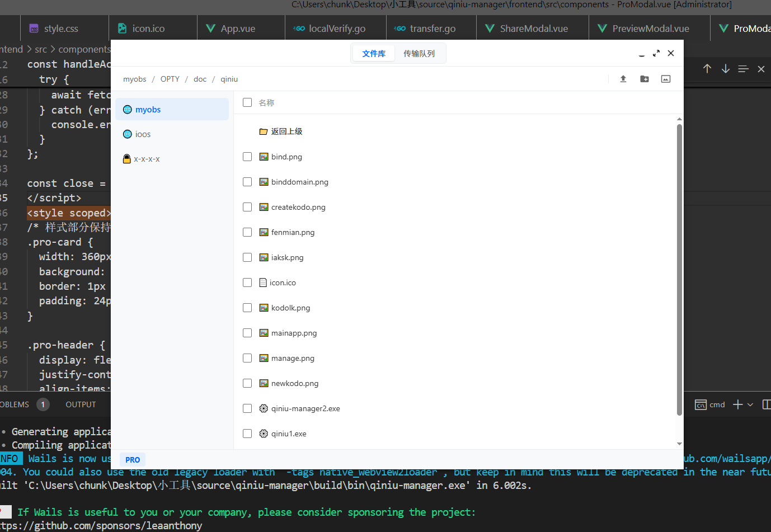The image size is (771, 532).
Task: Close the editor find widget
Action: coord(761,69)
